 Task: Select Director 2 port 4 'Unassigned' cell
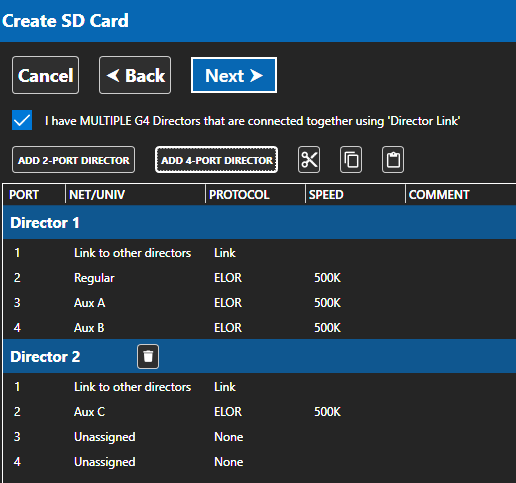[x=105, y=462]
